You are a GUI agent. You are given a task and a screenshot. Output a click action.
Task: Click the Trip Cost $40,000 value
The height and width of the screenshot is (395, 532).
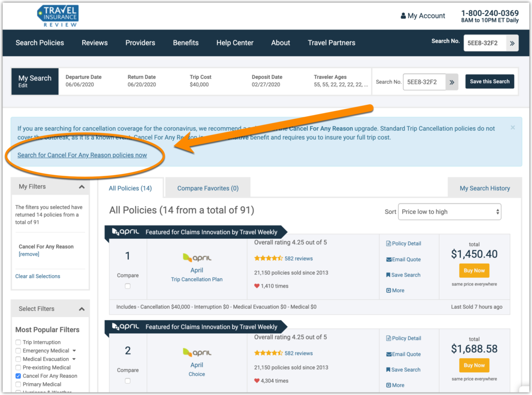[x=199, y=85]
